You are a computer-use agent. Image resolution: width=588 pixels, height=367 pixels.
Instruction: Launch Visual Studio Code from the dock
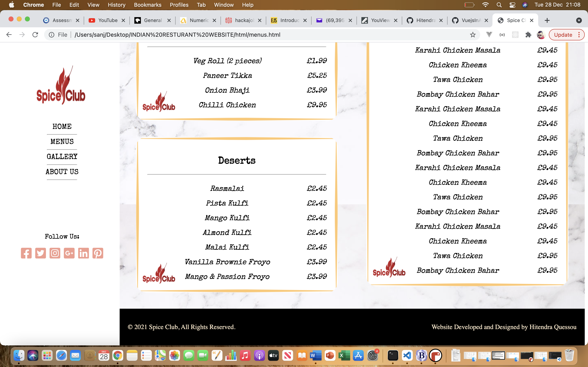click(407, 356)
